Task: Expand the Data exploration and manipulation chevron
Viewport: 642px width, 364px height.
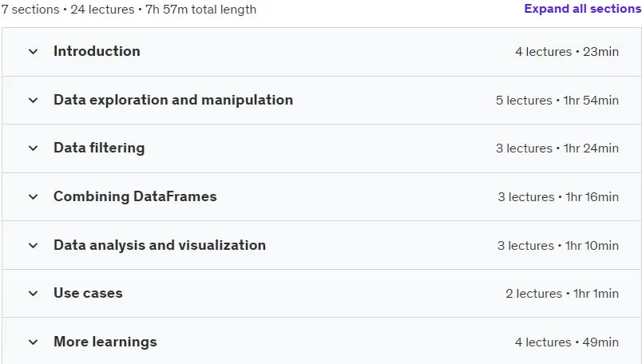Action: 34,100
